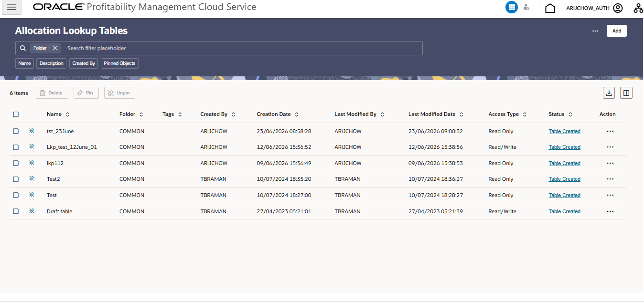Check the lkp112 row checkbox
The image size is (644, 302).
point(16,163)
